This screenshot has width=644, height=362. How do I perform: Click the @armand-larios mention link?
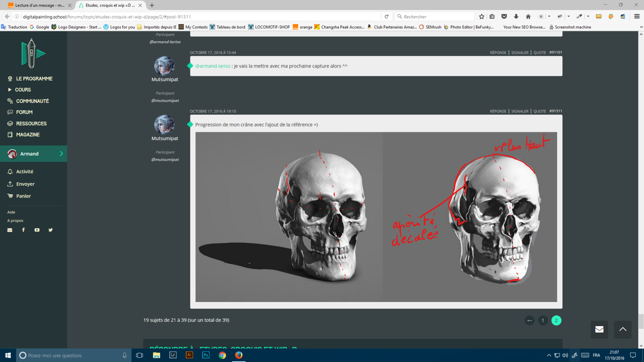[213, 66]
